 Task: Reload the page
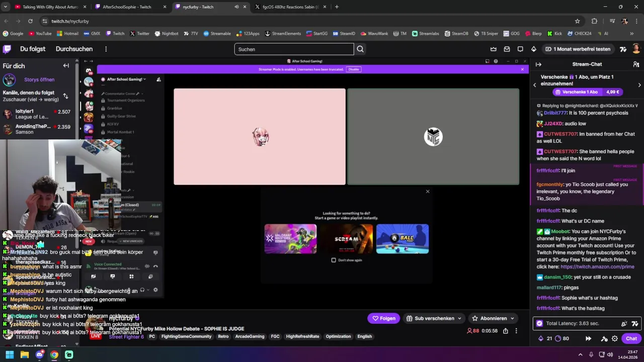30,21
